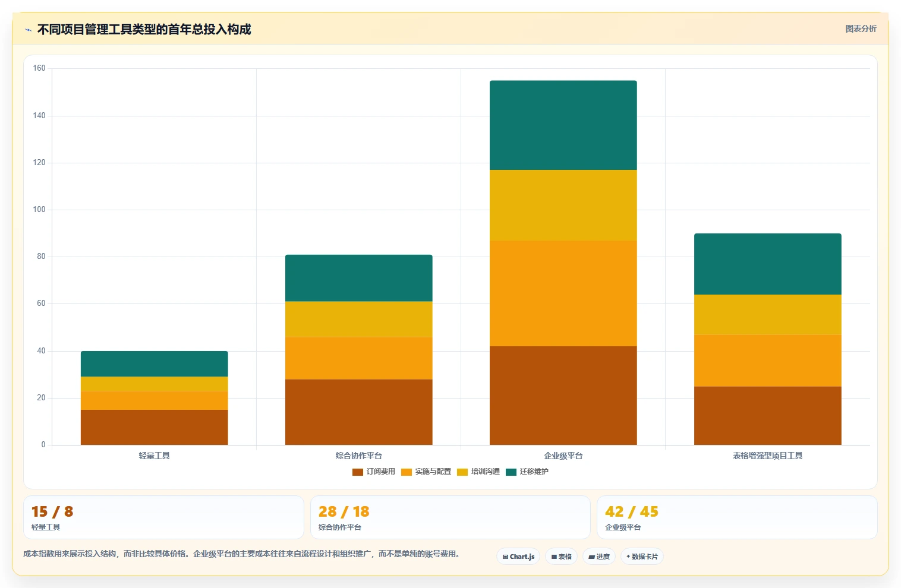Click the footnote text starting 成本指数用来展示
This screenshot has height=588, width=901.
[x=242, y=554]
